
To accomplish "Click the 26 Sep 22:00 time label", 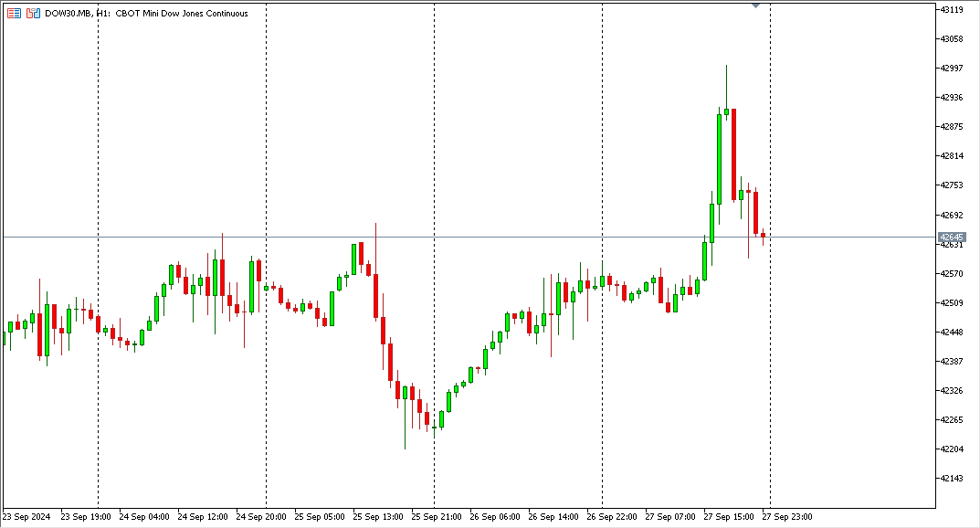I will (x=612, y=517).
